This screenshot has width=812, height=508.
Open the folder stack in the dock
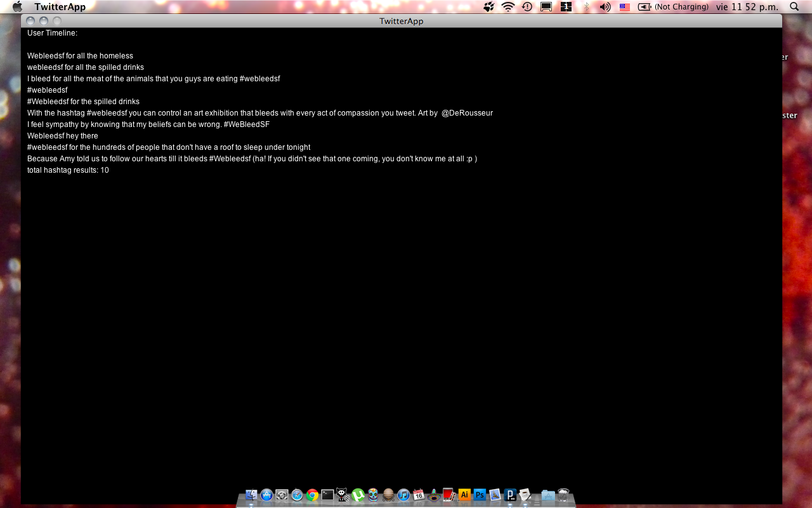coord(548,495)
